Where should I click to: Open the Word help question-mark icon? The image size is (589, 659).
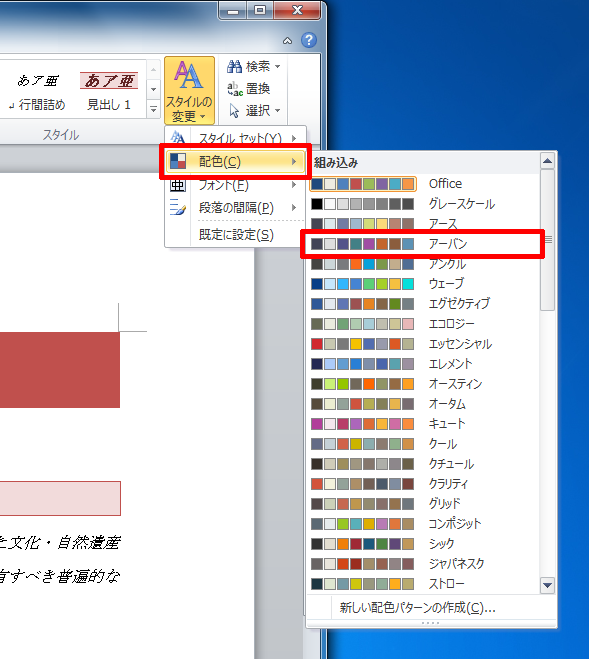point(309,40)
